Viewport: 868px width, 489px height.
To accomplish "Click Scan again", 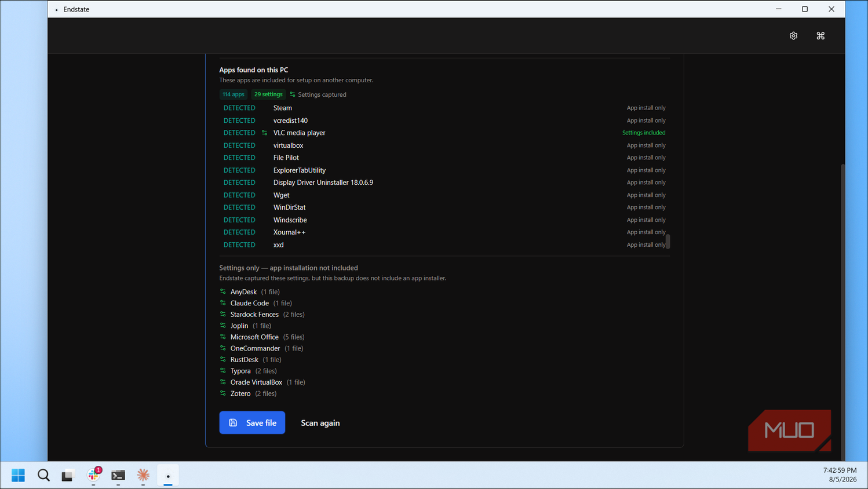I will [x=320, y=423].
